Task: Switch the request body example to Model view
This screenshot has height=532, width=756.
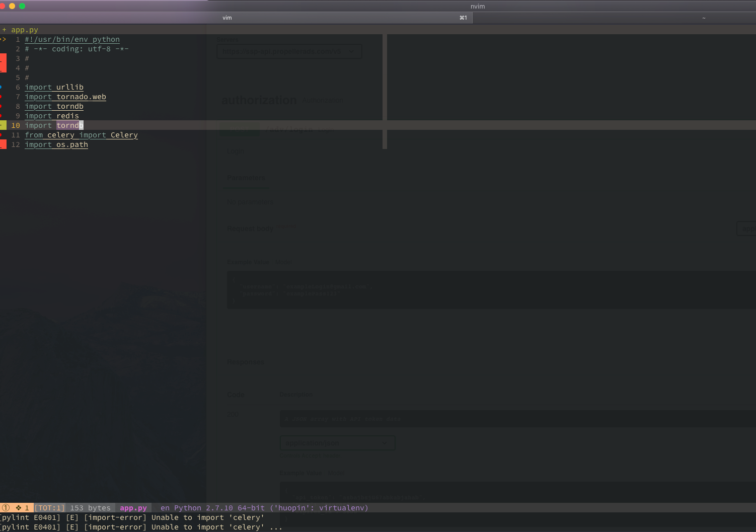Action: 284,262
